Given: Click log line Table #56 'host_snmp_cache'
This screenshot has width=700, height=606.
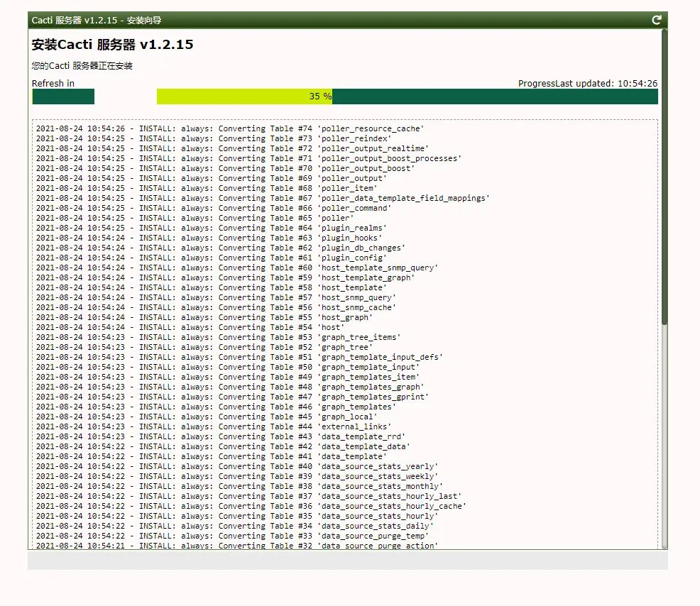Looking at the screenshot, I should tap(216, 307).
